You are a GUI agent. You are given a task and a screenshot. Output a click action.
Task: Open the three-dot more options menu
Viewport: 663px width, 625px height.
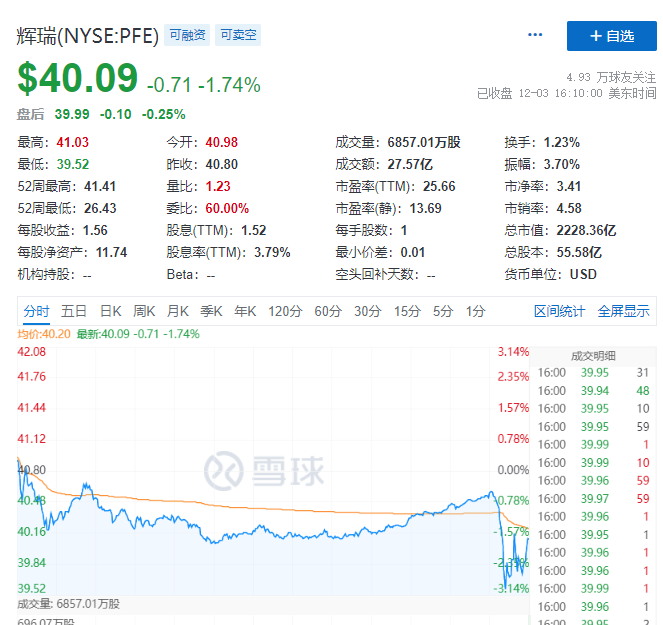pyautogui.click(x=535, y=35)
